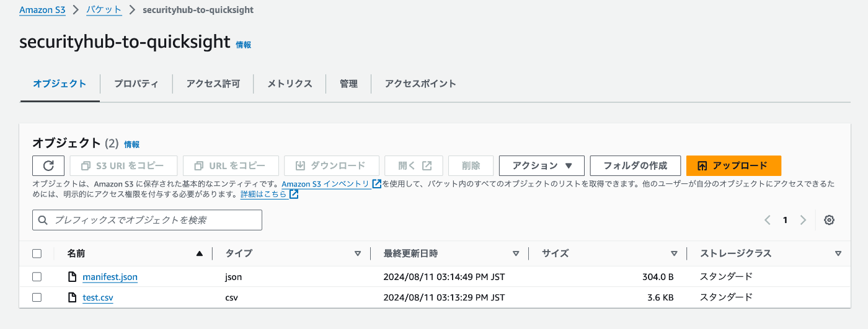868x329 pixels.
Task: Click the json type cell
Action: (x=233, y=277)
